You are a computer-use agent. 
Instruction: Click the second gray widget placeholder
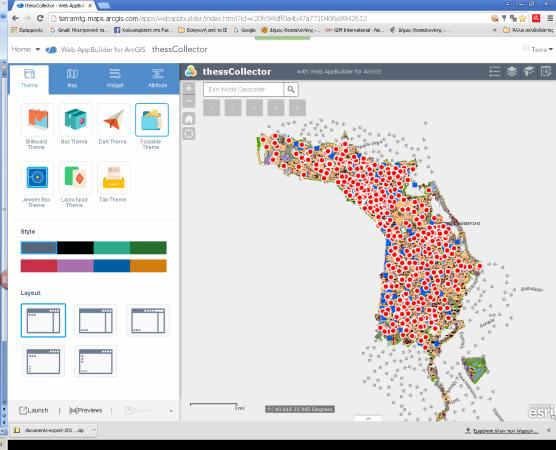(233, 107)
